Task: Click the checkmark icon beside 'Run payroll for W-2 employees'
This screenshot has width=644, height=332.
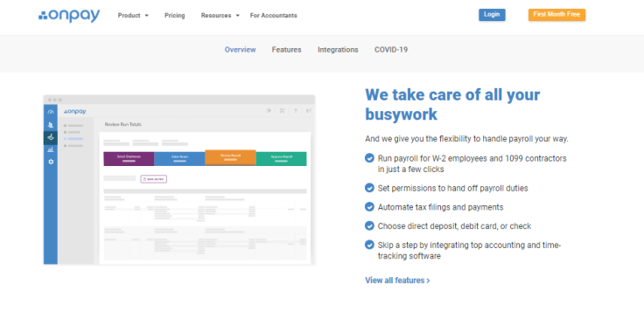Action: click(x=369, y=158)
